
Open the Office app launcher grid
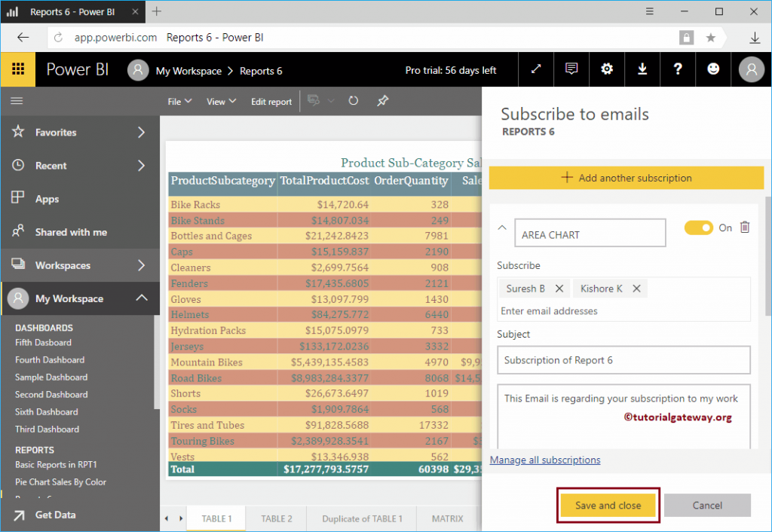(x=17, y=69)
